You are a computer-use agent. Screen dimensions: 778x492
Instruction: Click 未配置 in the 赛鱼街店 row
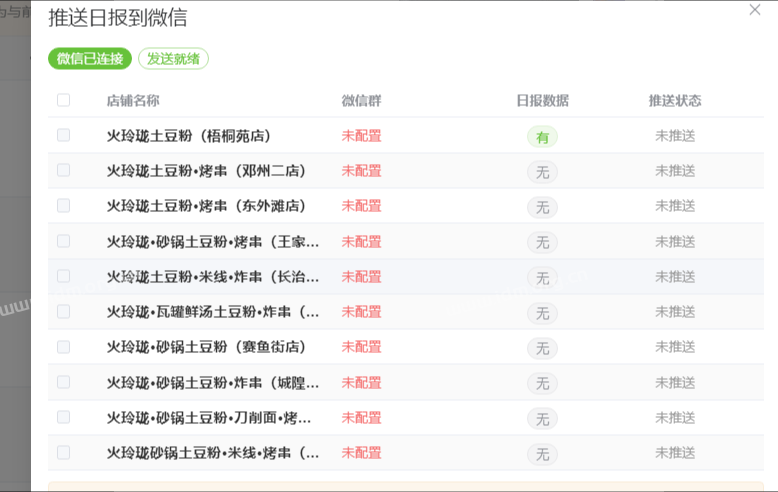point(361,347)
